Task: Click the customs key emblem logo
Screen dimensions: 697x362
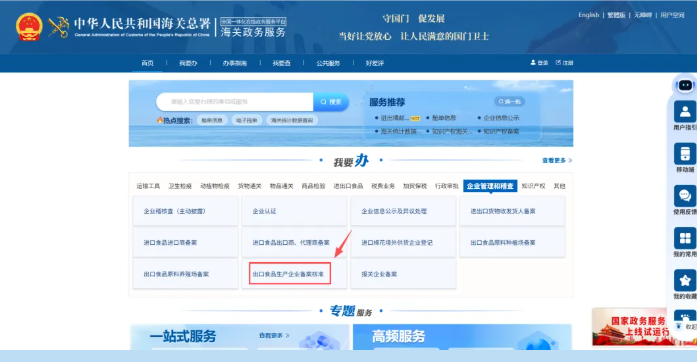Action: [58, 27]
